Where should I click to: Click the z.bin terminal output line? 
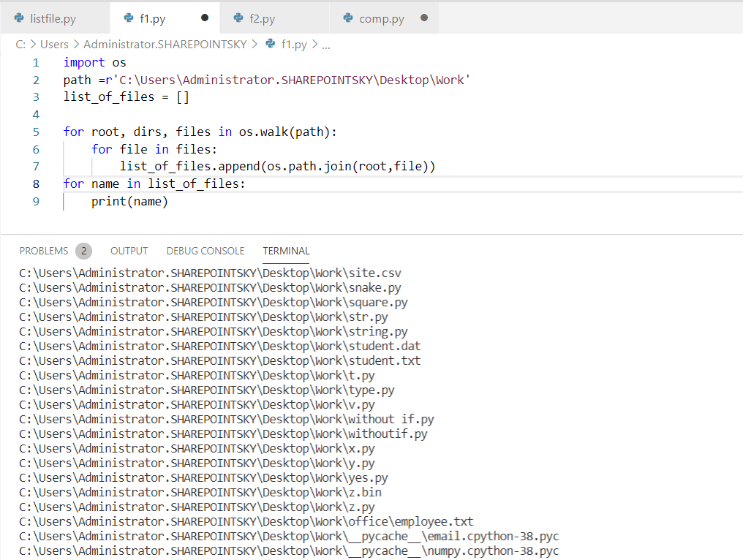point(200,493)
